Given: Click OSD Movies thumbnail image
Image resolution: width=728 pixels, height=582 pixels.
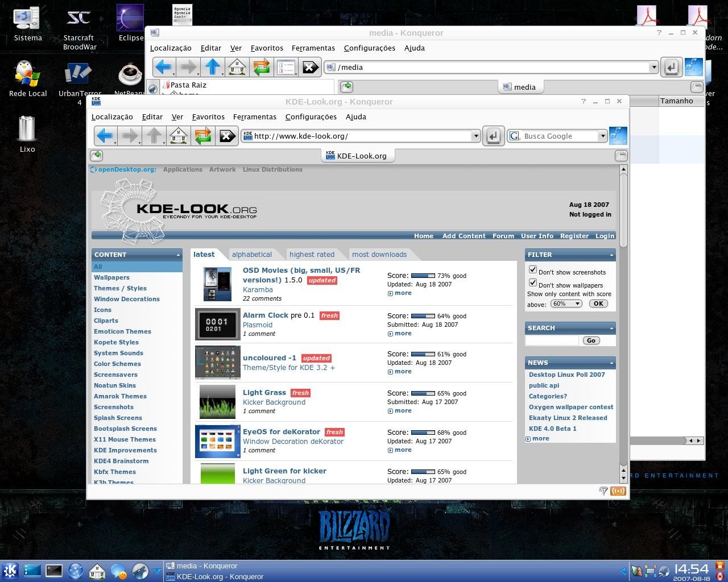Looking at the screenshot, I should 217,284.
